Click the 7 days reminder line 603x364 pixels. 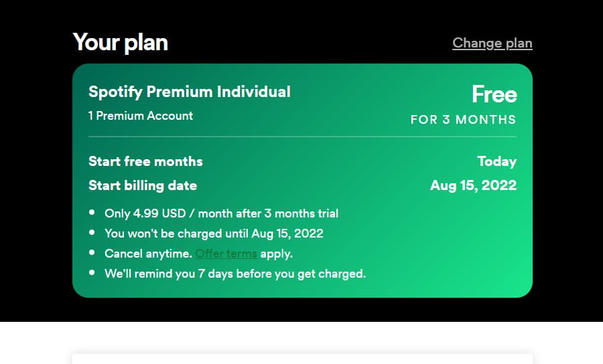click(235, 274)
